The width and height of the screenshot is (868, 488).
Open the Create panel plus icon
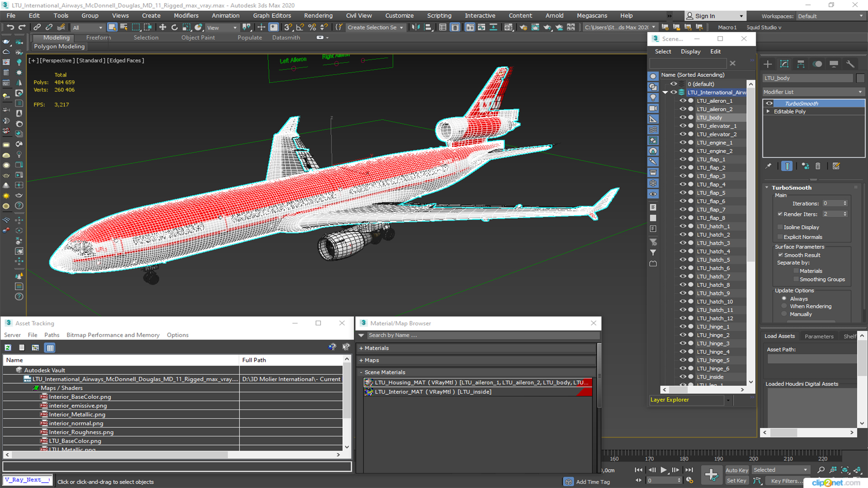pyautogui.click(x=768, y=64)
